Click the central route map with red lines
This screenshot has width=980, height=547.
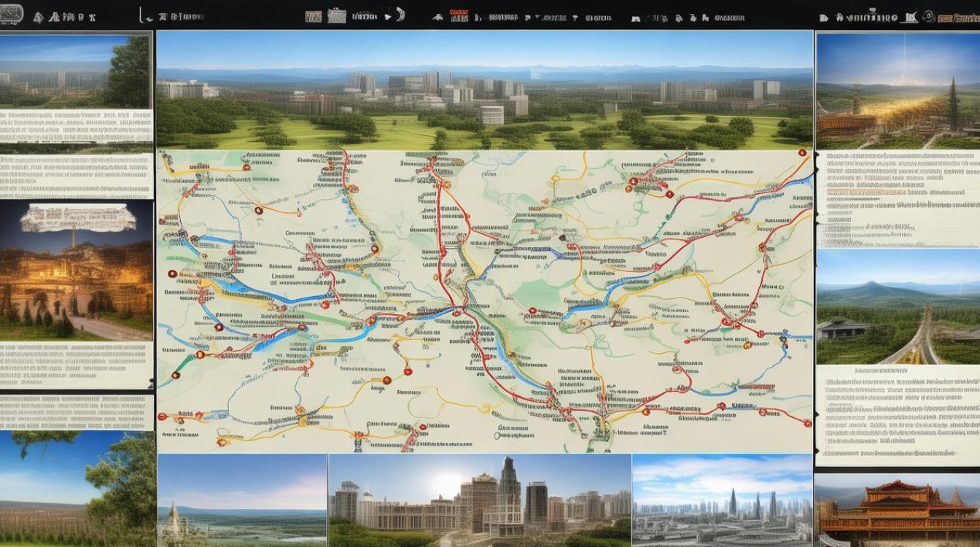(484, 301)
